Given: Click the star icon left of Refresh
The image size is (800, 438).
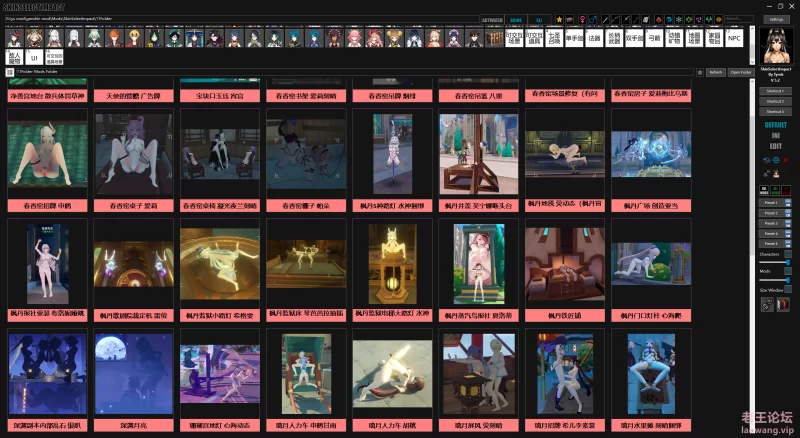Looking at the screenshot, I should pyautogui.click(x=700, y=72).
